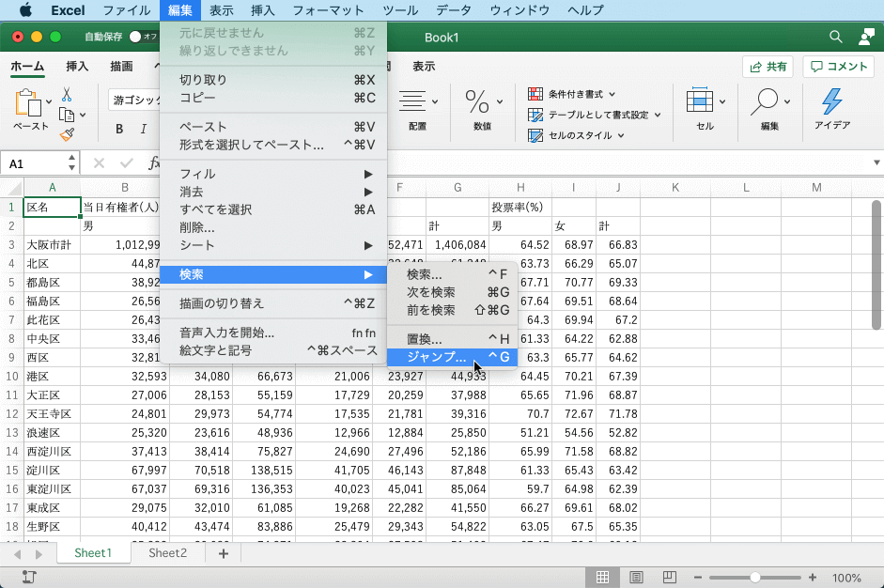Expand the 数値 dropdown arrow
The image size is (884, 588).
500,101
